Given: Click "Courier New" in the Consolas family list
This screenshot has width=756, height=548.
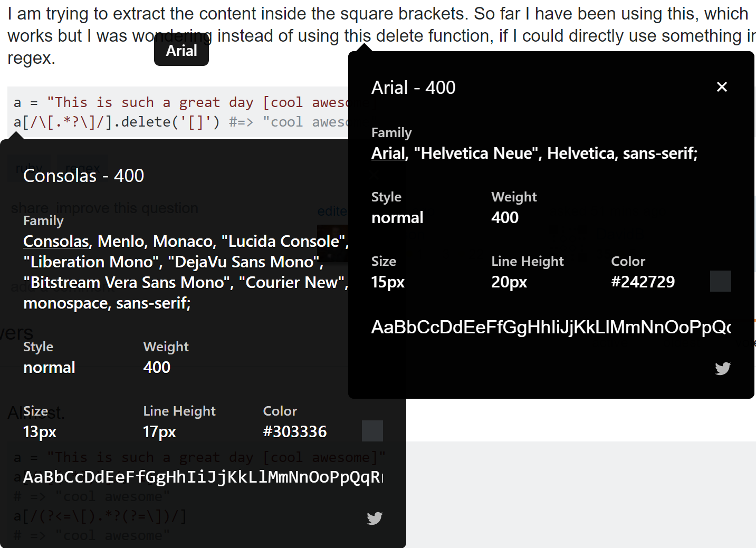Looking at the screenshot, I should 292,283.
